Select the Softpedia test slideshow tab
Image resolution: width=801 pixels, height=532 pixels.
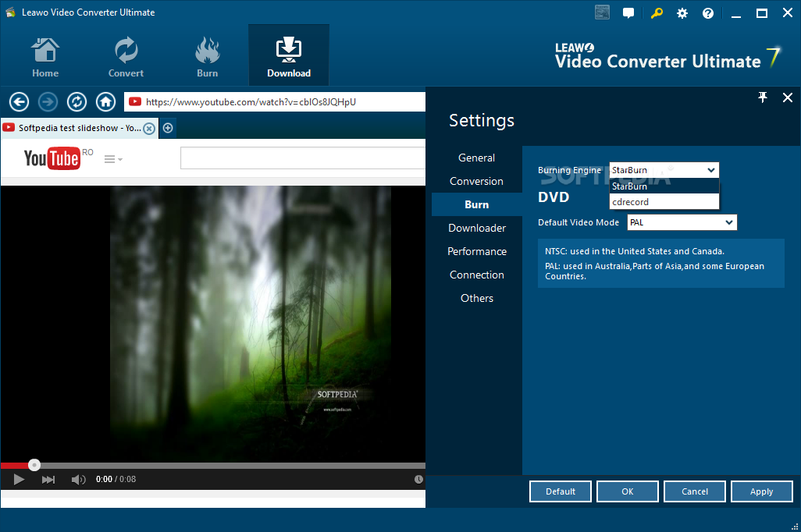[x=79, y=128]
